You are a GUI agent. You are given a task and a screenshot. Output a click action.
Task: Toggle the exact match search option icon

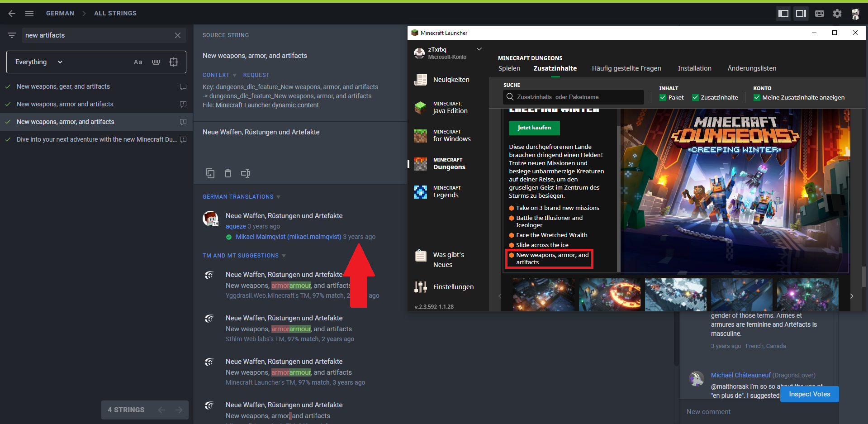coord(174,62)
